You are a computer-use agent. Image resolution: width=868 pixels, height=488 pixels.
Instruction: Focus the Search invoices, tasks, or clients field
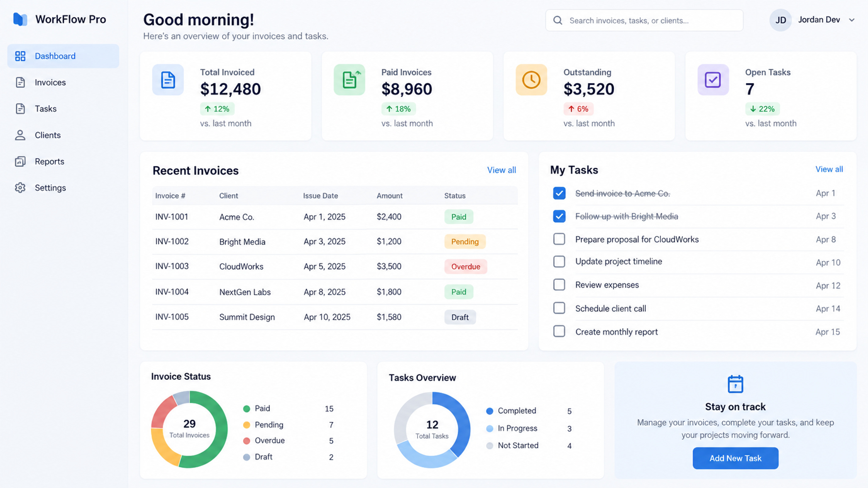[x=644, y=20]
